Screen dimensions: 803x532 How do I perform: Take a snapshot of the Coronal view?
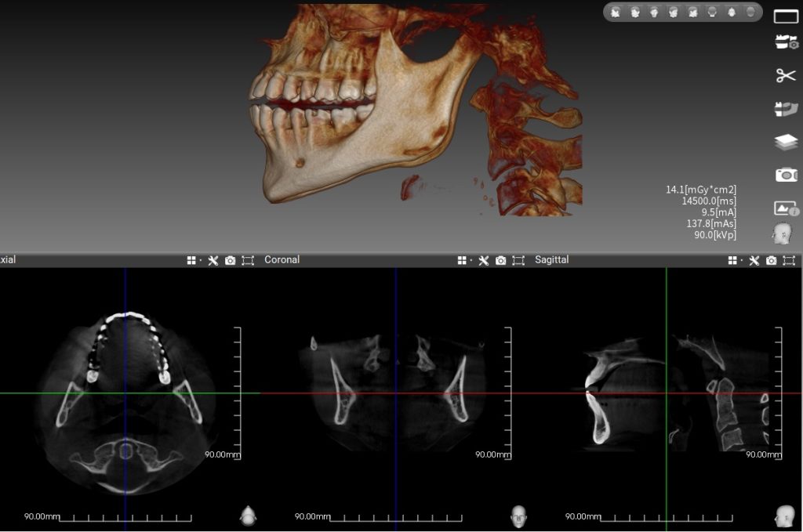(x=501, y=260)
